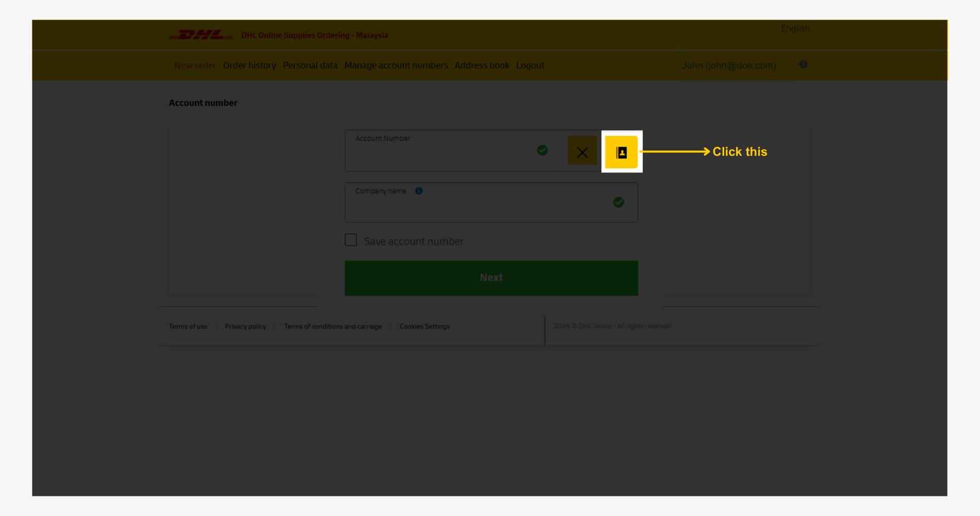Click the info icon beside the John user label
Viewport: 980px width, 516px height.
(803, 64)
